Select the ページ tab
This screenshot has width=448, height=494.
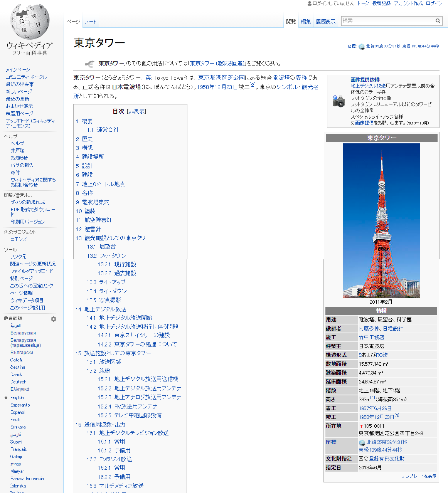(x=73, y=22)
